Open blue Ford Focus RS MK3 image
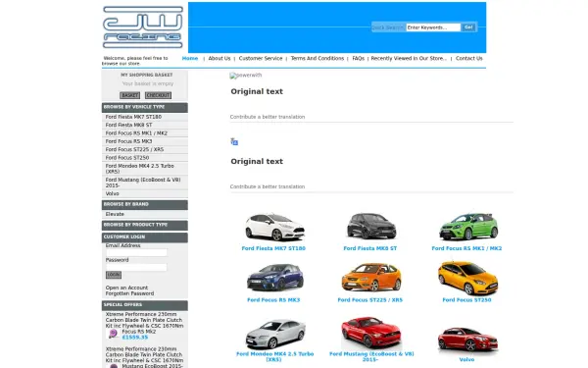Image resolution: width=588 pixels, height=368 pixels. (274, 278)
